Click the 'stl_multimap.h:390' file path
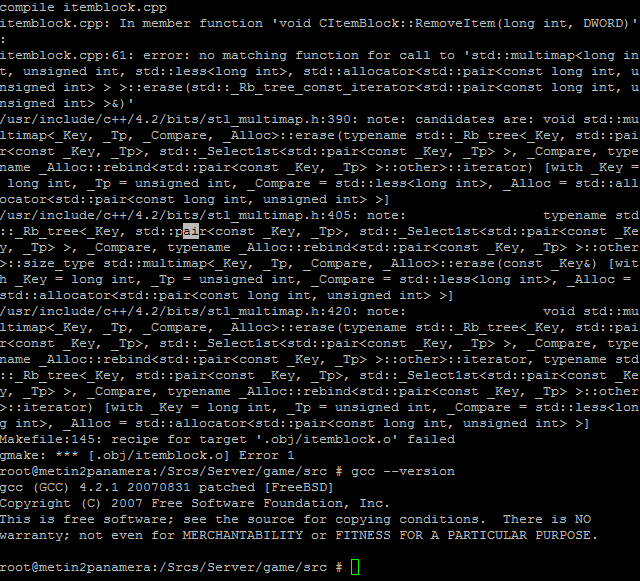This screenshot has width=640, height=581. tap(275, 119)
